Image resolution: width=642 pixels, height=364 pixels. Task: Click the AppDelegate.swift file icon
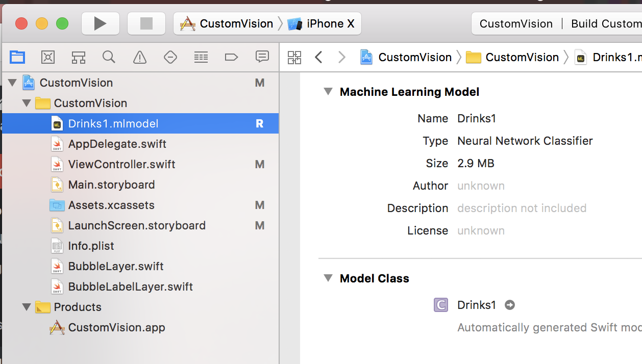tap(57, 144)
